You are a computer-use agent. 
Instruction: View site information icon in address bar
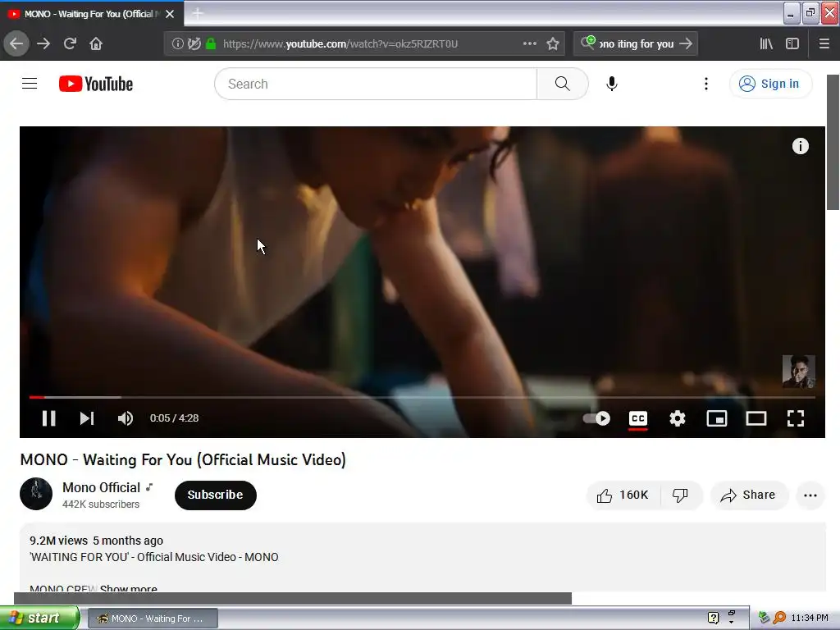(x=177, y=44)
